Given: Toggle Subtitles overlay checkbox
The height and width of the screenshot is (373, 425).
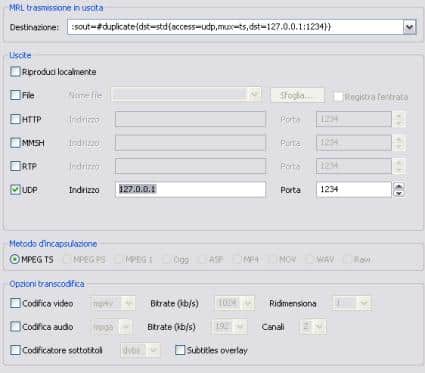Looking at the screenshot, I should (180, 350).
